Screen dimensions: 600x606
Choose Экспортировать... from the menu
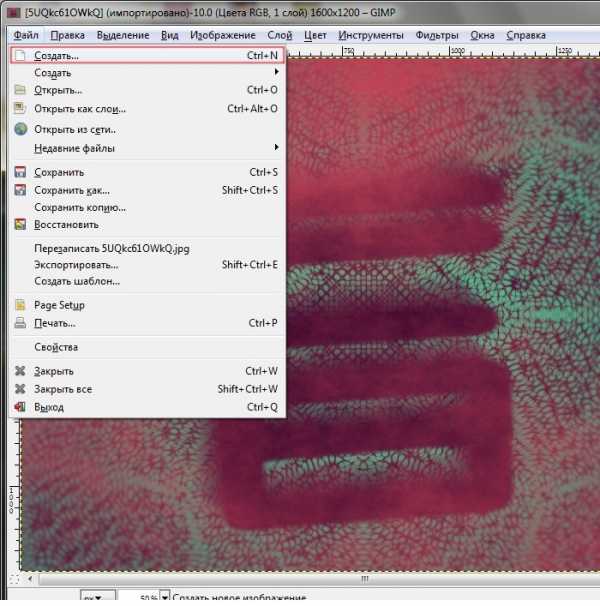(147, 265)
